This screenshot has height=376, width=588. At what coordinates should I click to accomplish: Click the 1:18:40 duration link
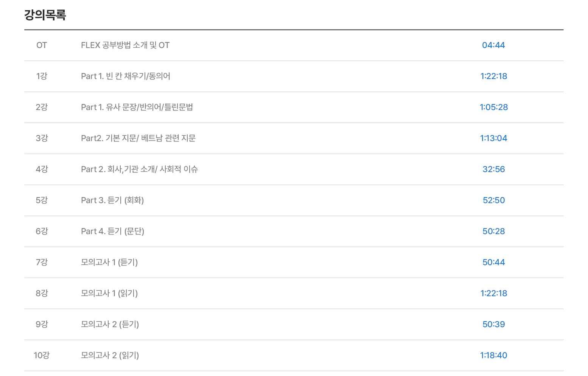click(493, 356)
